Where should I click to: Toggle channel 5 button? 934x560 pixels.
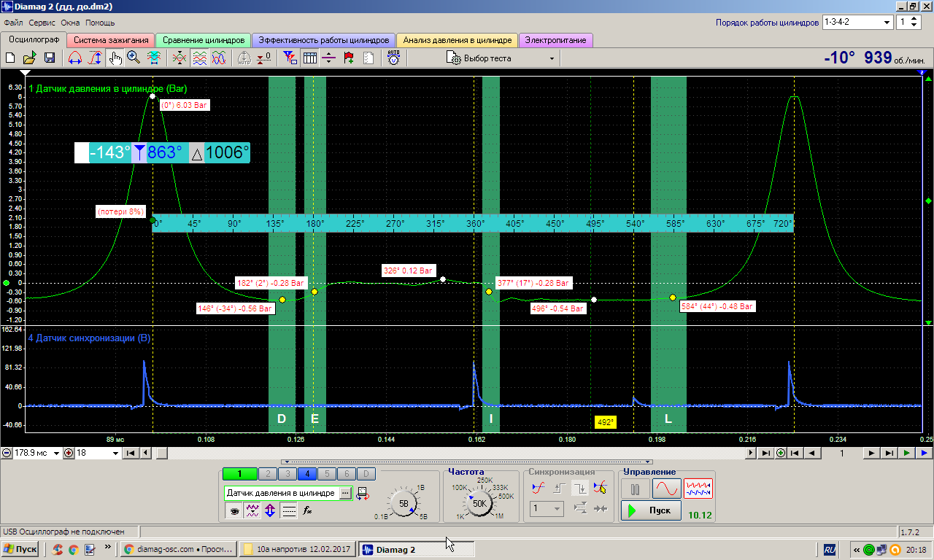coord(326,474)
